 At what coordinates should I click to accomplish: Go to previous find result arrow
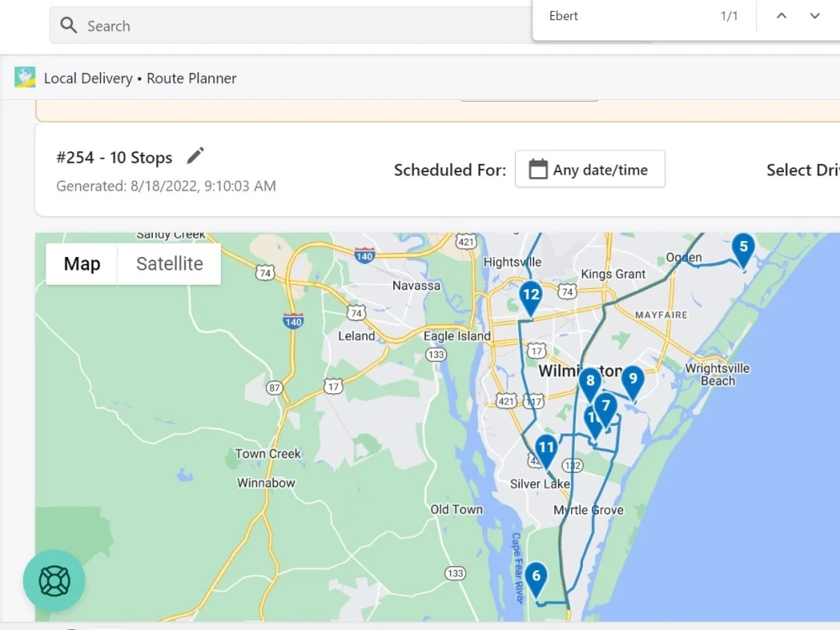(781, 16)
